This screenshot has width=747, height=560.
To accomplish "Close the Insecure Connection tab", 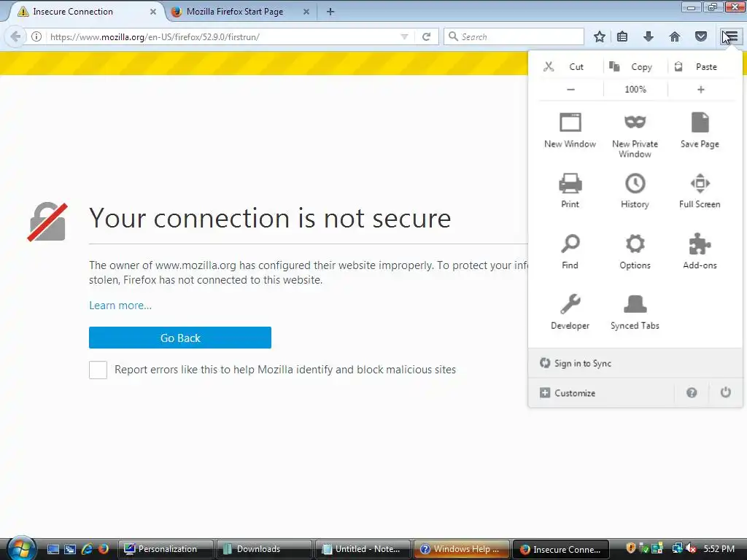I will [x=153, y=12].
